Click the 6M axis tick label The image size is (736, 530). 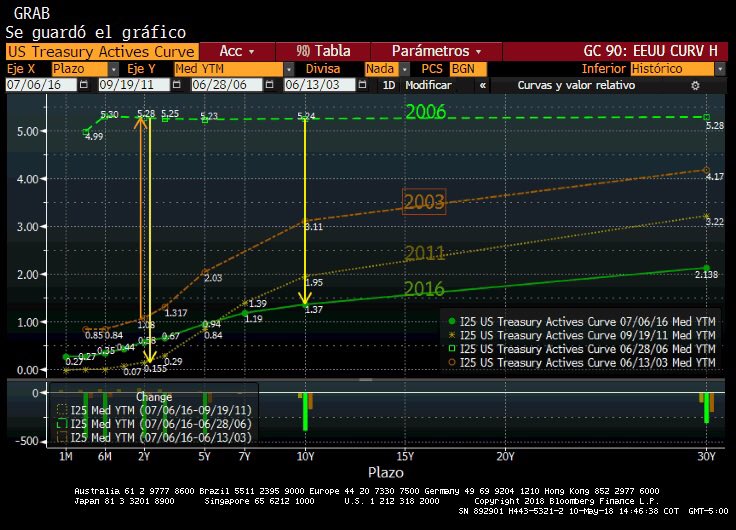click(x=105, y=456)
